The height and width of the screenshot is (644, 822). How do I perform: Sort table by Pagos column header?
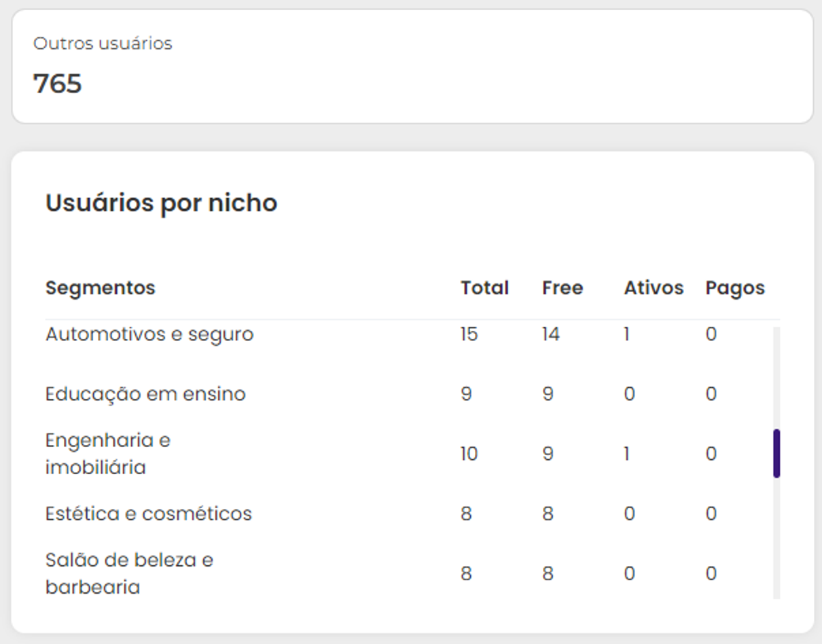(x=735, y=287)
